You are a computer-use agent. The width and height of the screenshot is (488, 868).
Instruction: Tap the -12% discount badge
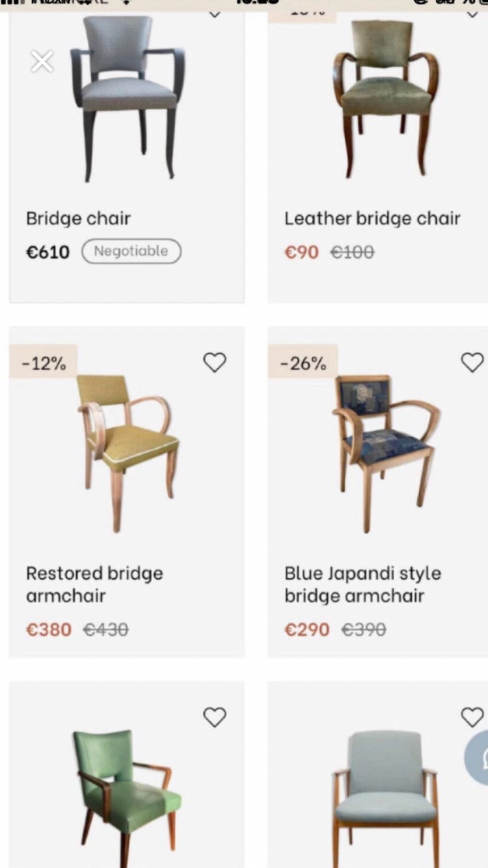[x=44, y=363]
